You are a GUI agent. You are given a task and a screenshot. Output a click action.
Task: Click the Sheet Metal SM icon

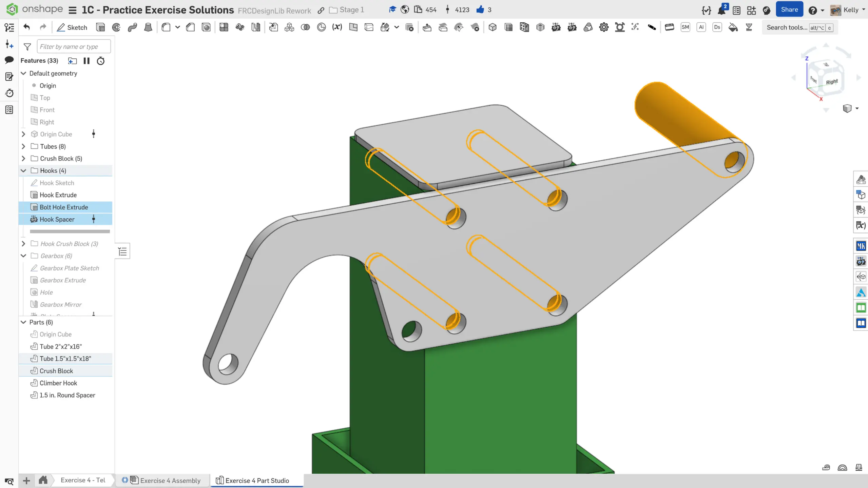(685, 27)
